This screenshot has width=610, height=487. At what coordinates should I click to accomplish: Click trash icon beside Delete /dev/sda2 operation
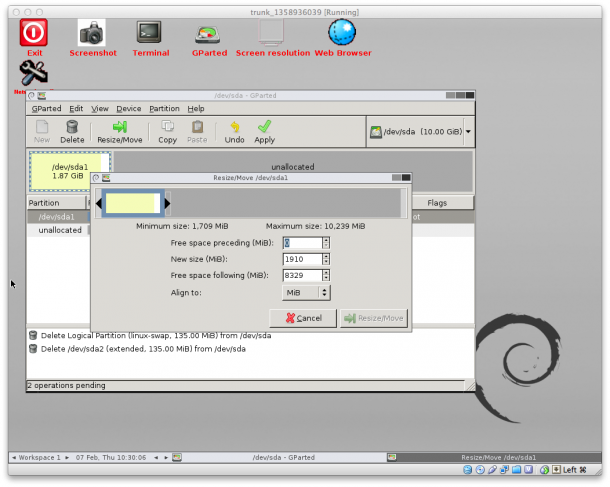(33, 349)
